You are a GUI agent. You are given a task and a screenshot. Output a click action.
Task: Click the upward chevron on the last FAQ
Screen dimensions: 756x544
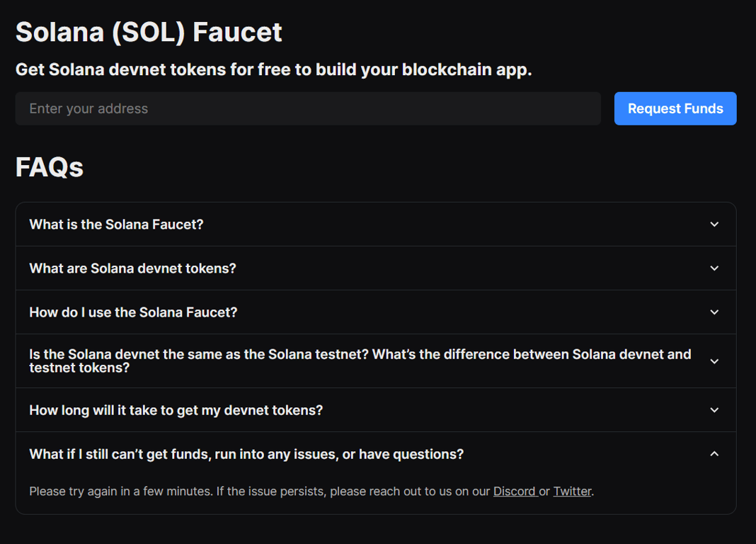pos(714,453)
